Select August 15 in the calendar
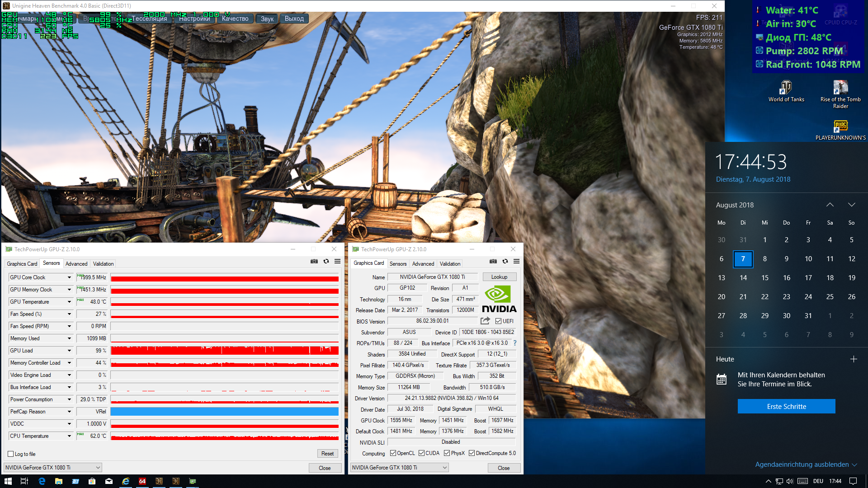This screenshot has width=868, height=488. [x=764, y=278]
